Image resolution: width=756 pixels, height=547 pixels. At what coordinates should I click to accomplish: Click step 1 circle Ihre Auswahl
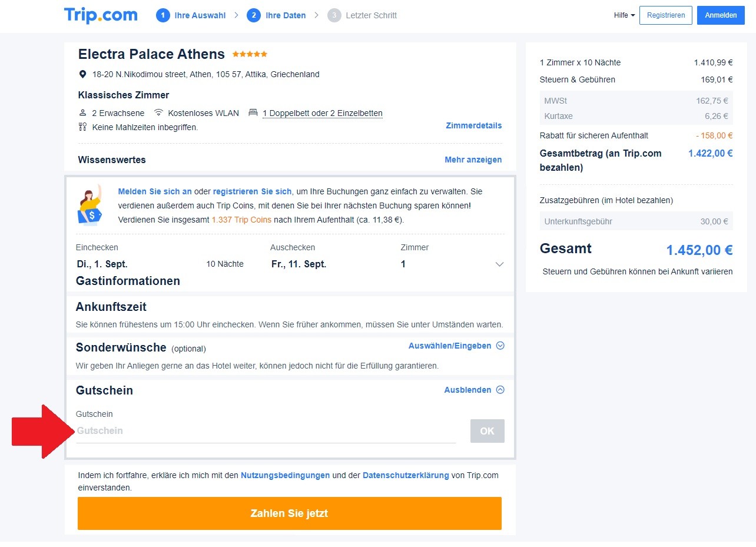click(x=163, y=15)
